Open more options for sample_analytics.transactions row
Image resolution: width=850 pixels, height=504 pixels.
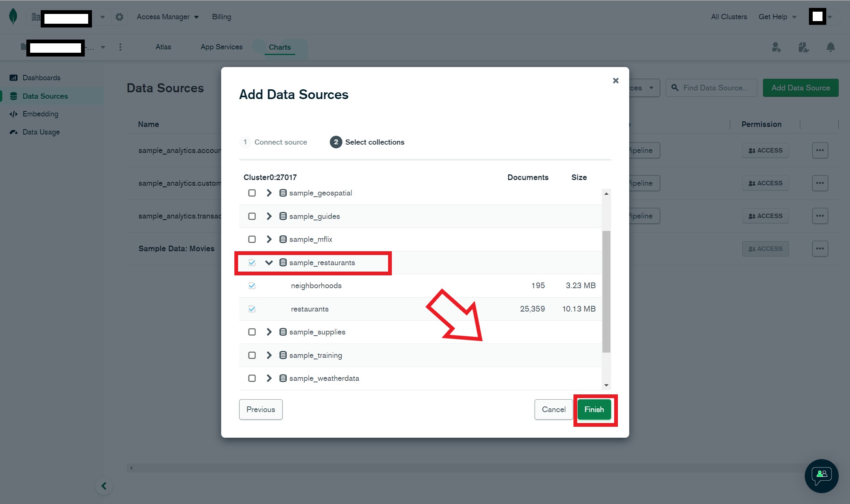pos(820,216)
